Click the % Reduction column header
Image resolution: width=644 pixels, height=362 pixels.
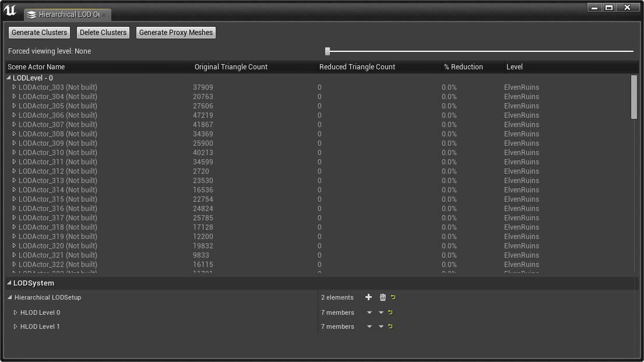473,66
